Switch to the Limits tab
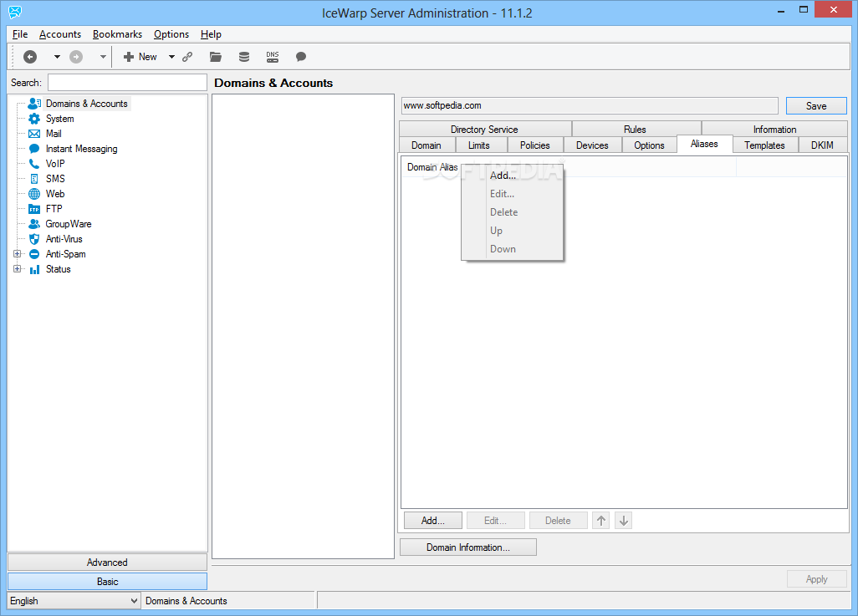Screen dimensions: 858x616 479,145
